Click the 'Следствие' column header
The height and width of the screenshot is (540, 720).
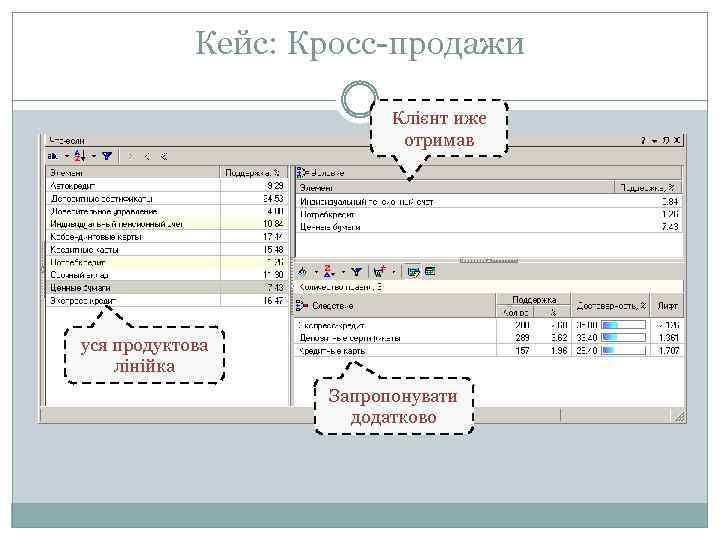395,306
